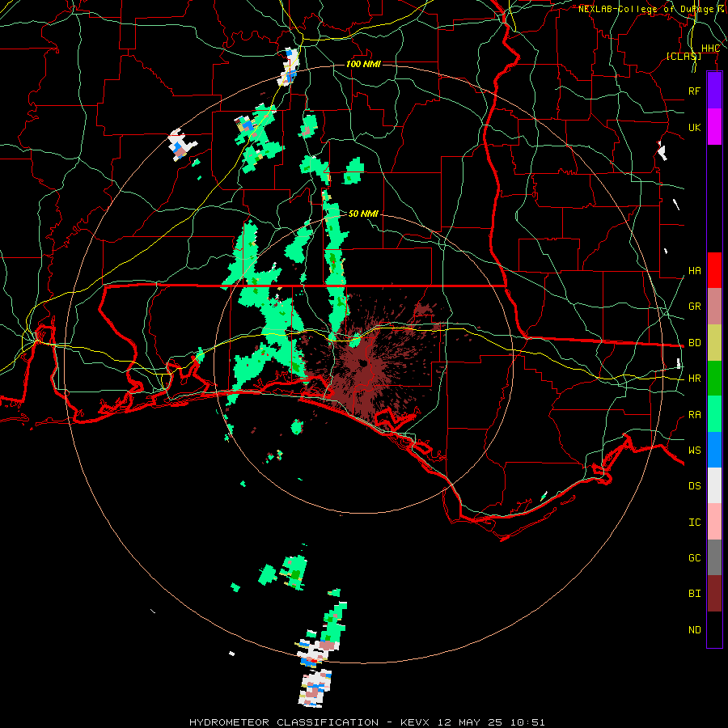Click the BD yellow legend swatch
The height and width of the screenshot is (728, 728).
click(714, 343)
